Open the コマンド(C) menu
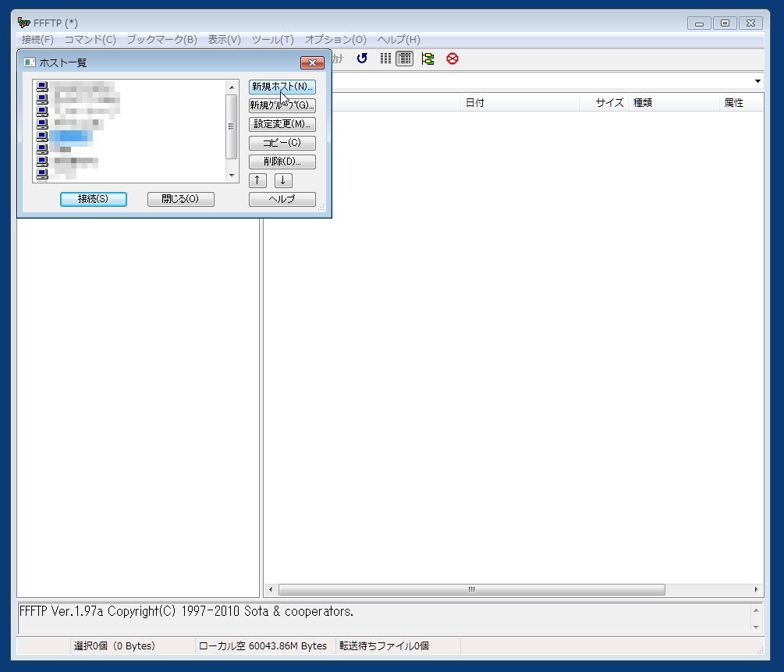Screen dimensions: 784x672 [x=90, y=40]
